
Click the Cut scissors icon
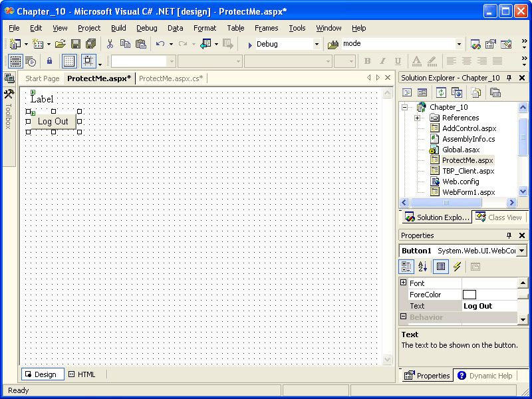[110, 44]
